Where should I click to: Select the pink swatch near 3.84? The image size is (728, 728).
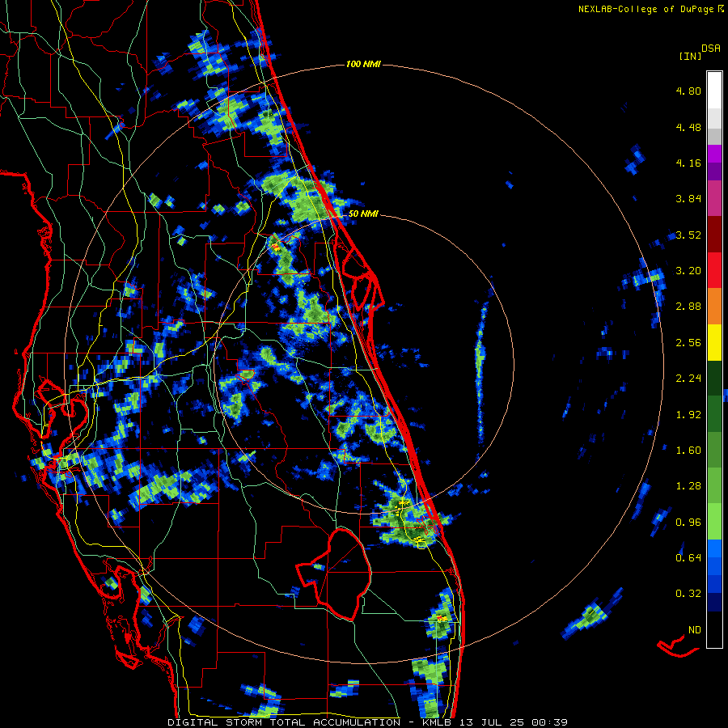[x=714, y=198]
